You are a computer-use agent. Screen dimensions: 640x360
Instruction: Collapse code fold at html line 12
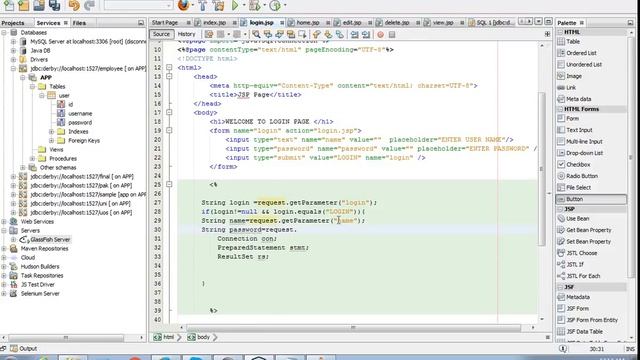[169, 67]
